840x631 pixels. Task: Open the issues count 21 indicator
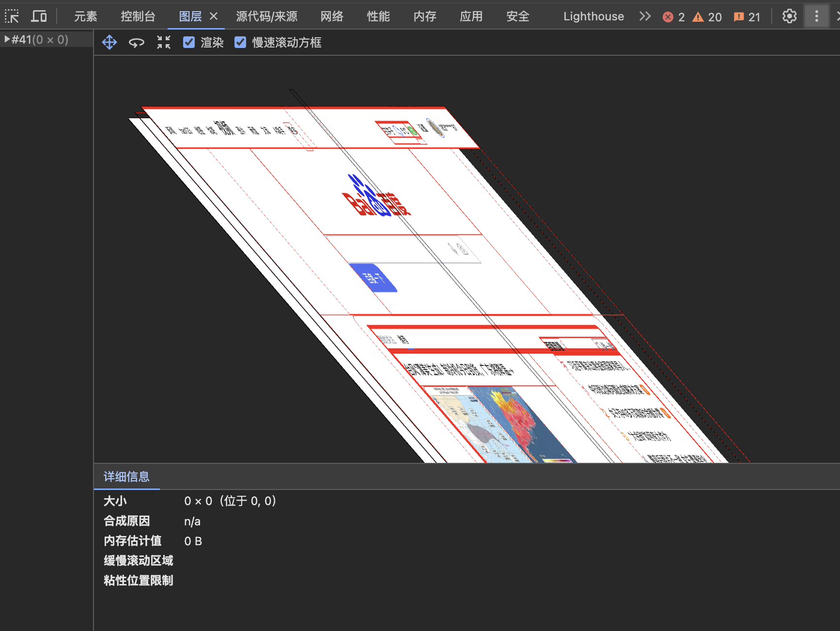pos(747,17)
